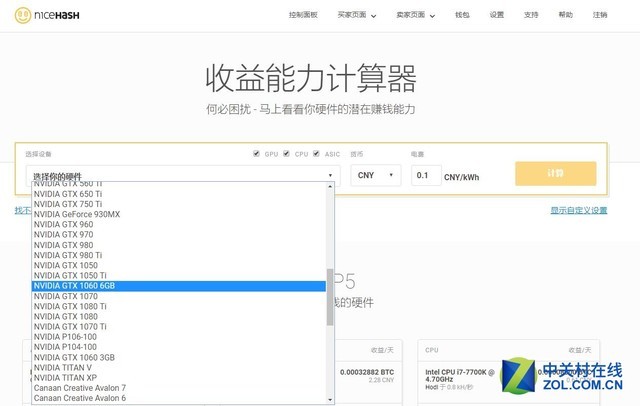Choose the NVIDIA GTX 1050 entry (not Ti)
The height and width of the screenshot is (406, 640).
(x=179, y=265)
